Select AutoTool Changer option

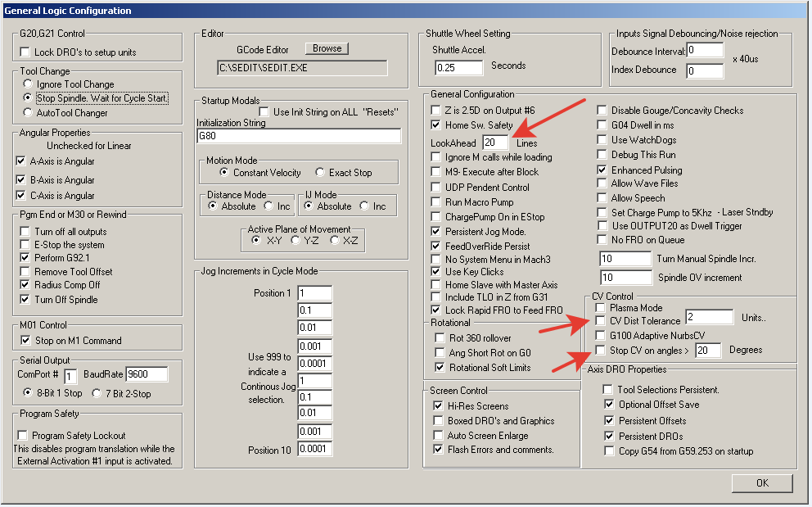28,112
